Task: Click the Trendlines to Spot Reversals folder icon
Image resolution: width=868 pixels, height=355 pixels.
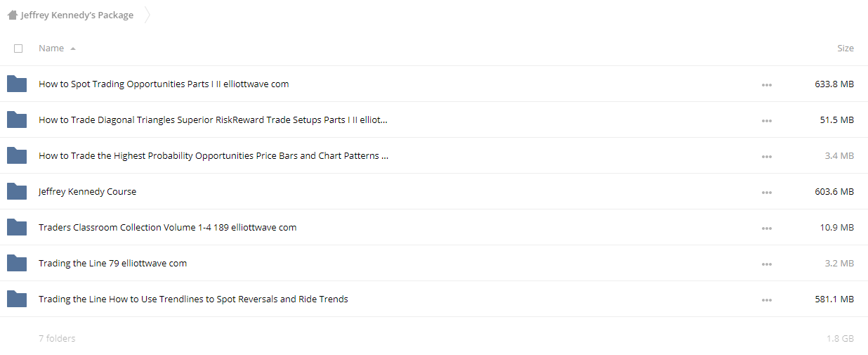Action: tap(17, 299)
